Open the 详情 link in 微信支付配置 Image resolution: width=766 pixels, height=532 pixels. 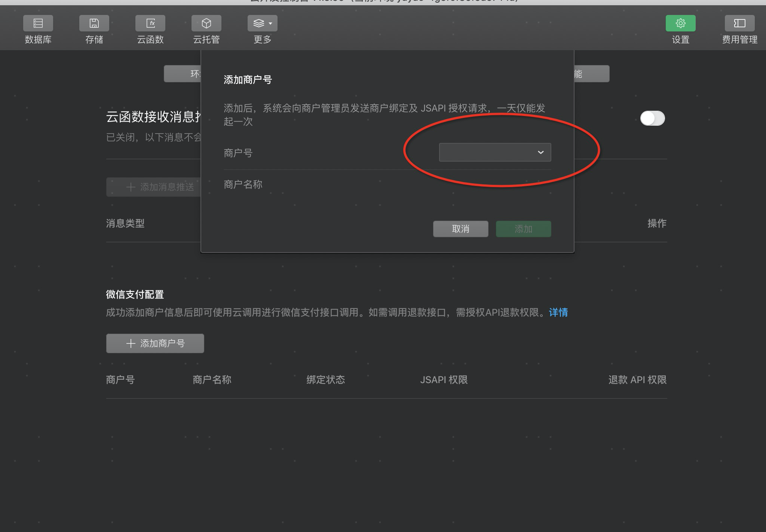[558, 312]
